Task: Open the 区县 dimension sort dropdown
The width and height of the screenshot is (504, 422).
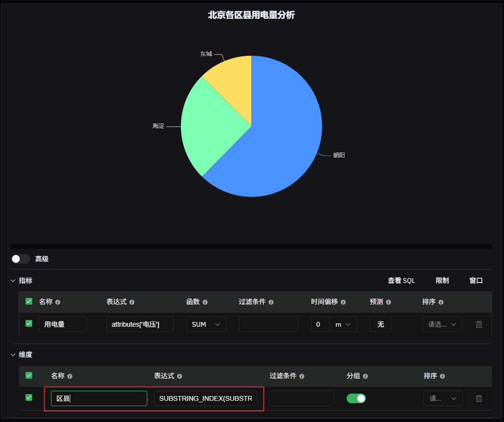Action: click(x=443, y=398)
